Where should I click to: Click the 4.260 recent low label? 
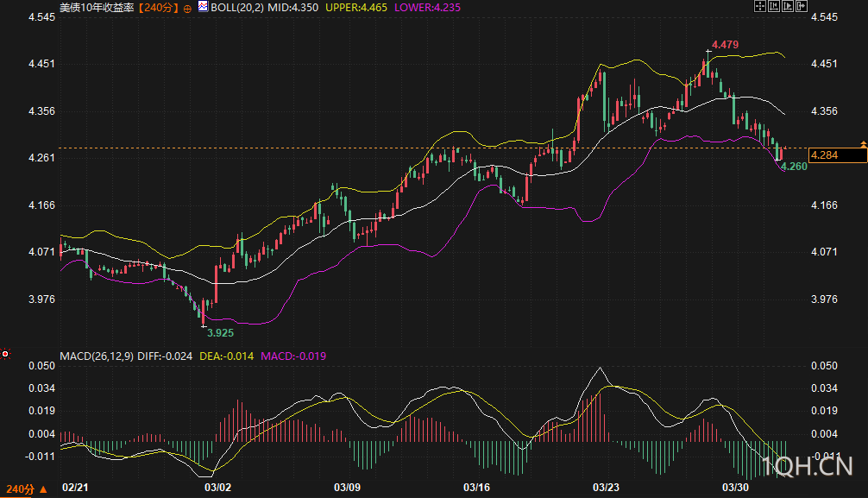[x=794, y=166]
